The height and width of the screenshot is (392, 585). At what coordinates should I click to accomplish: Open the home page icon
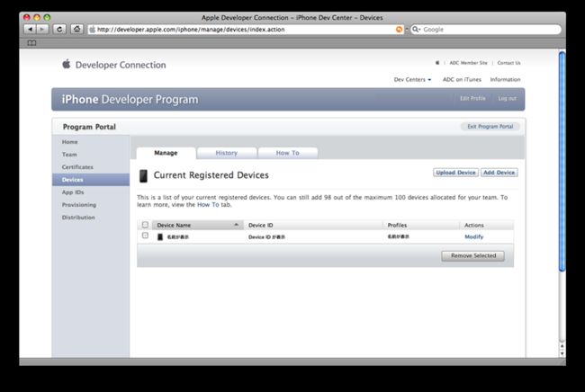click(76, 29)
